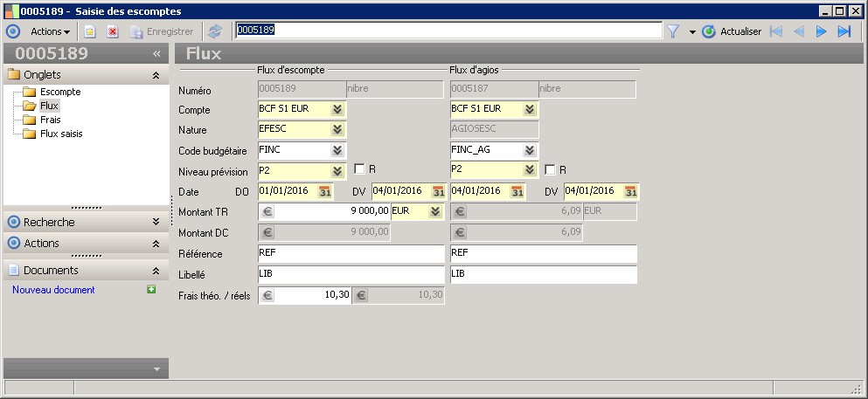The height and width of the screenshot is (399, 868).
Task: Expand the Recherche section
Action: point(156,222)
